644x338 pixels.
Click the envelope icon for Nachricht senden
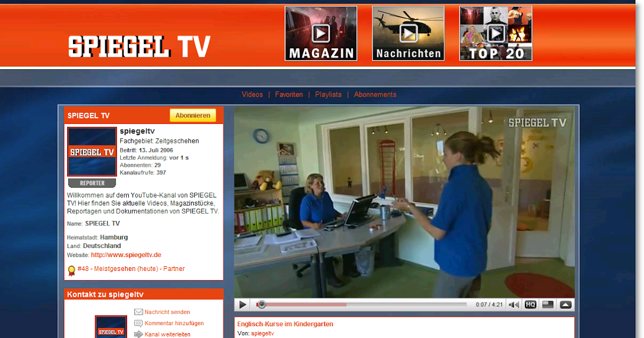pos(138,312)
